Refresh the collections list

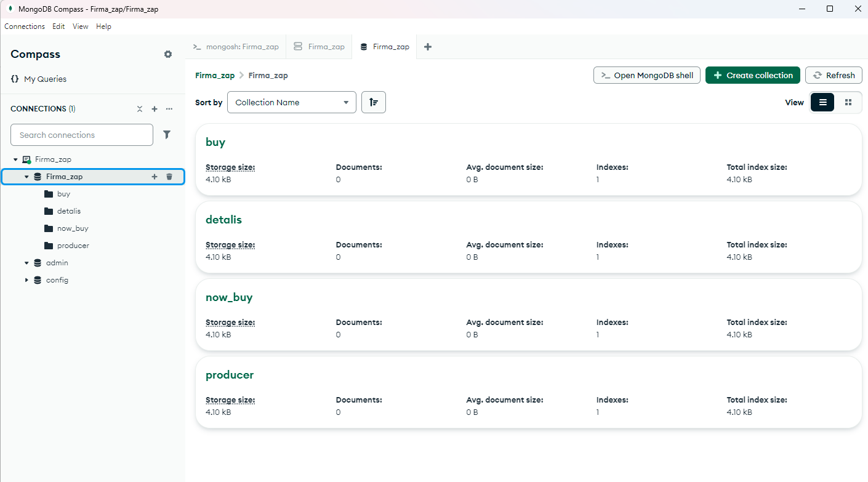[834, 75]
